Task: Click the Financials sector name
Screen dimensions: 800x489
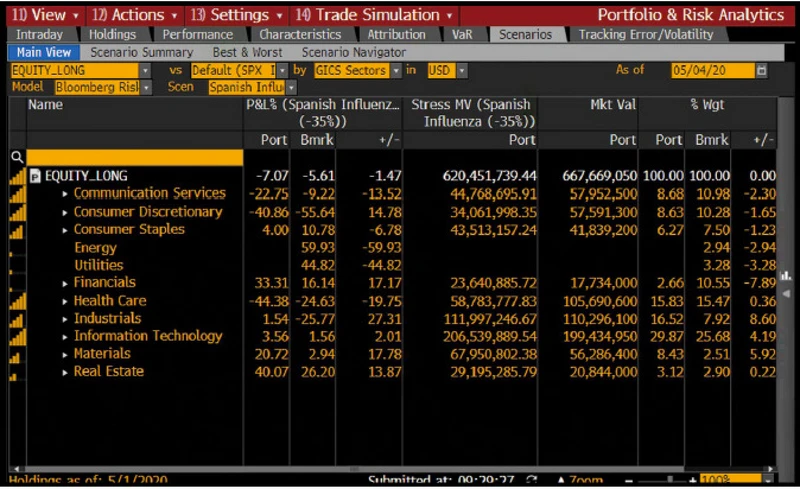Action: tap(104, 283)
